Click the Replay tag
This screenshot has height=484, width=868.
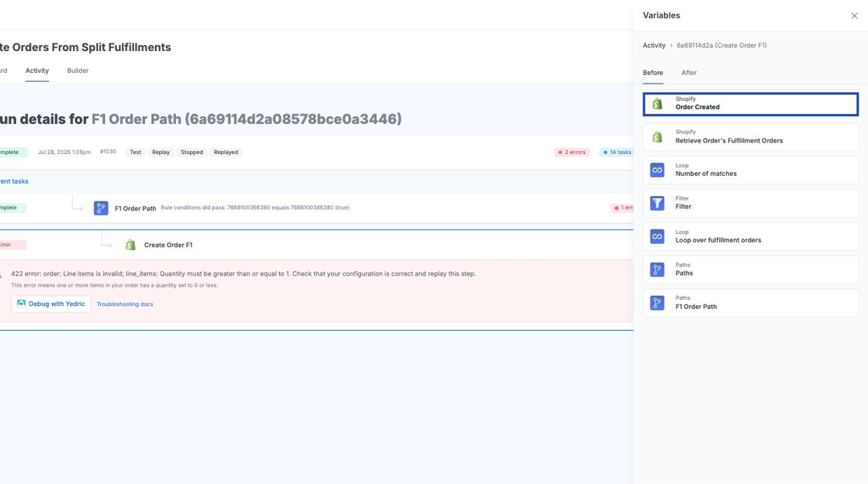point(160,152)
